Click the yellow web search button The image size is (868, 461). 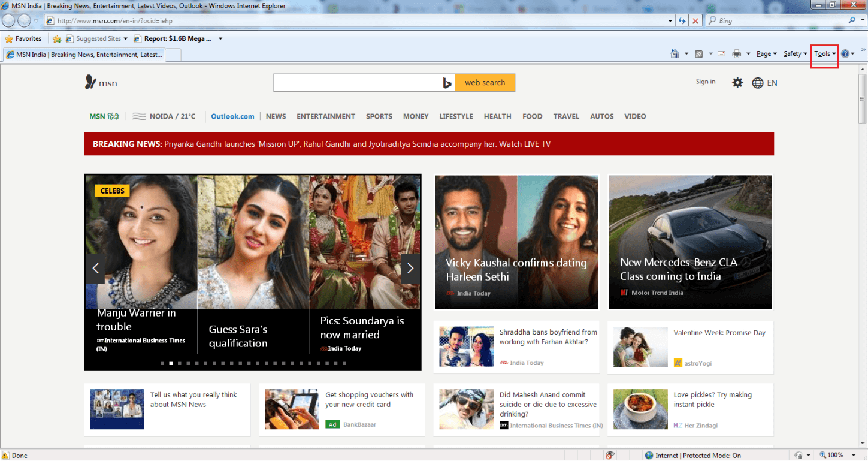[x=485, y=83]
